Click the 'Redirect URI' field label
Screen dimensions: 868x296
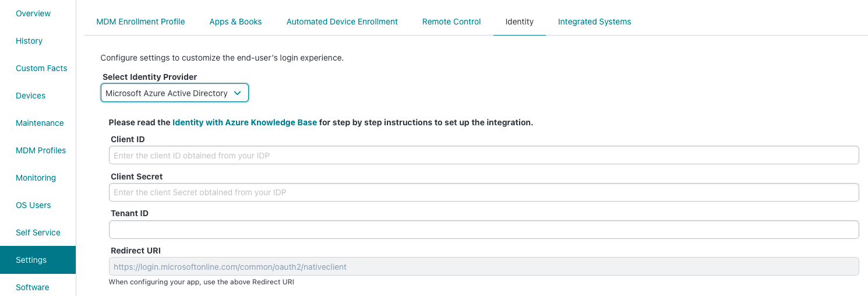136,251
